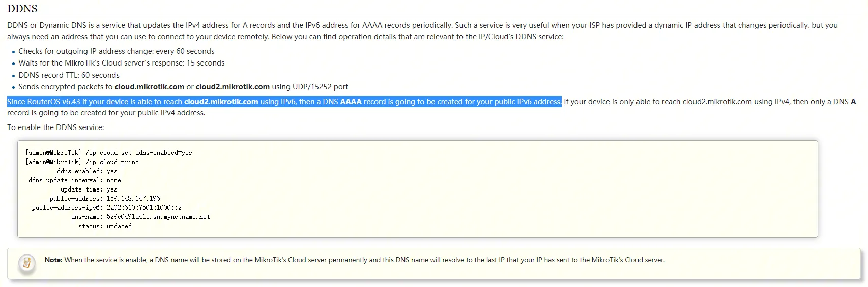Click the 'status: updated' output line

pyautogui.click(x=105, y=226)
